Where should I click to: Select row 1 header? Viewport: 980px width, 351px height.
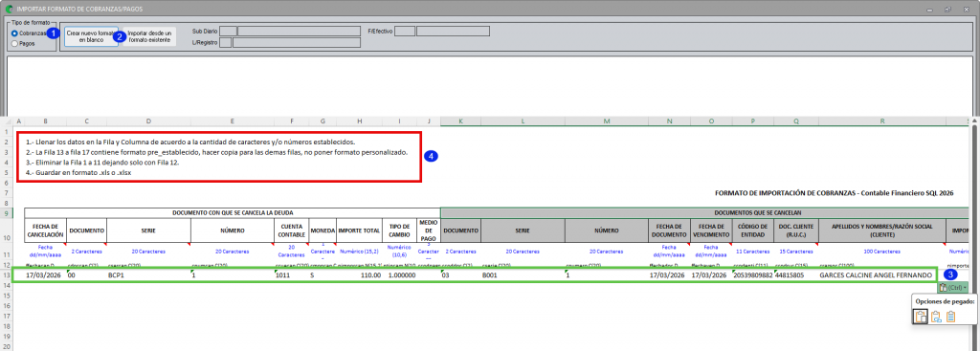(6, 132)
